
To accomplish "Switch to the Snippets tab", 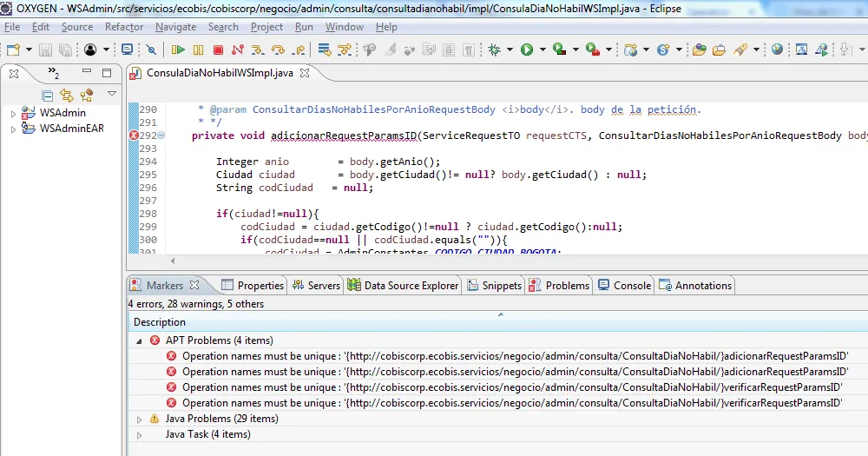I will tap(495, 286).
